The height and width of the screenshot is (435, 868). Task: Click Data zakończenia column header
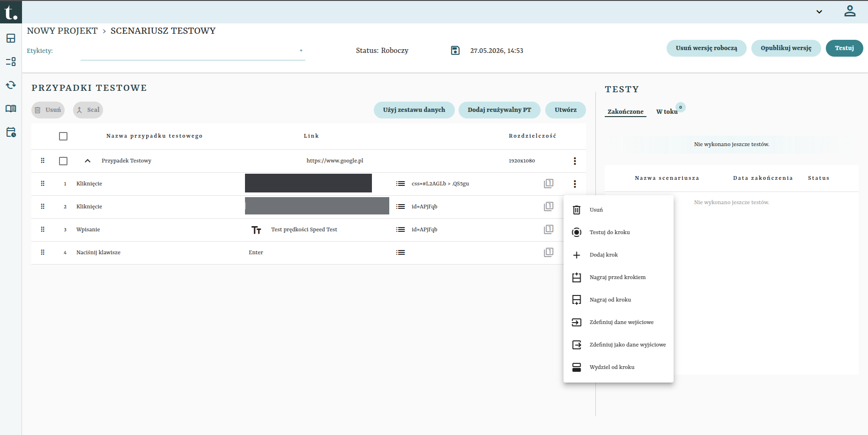[763, 178]
